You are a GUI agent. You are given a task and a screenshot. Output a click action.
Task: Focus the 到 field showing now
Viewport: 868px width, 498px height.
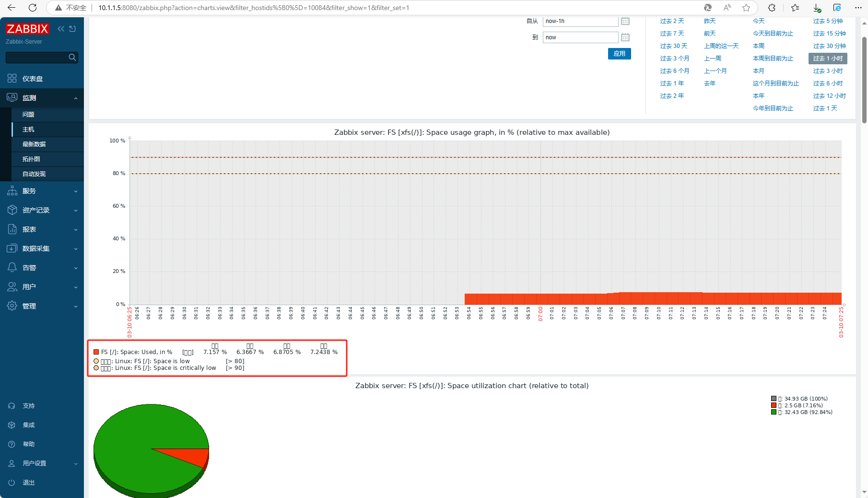pos(580,37)
